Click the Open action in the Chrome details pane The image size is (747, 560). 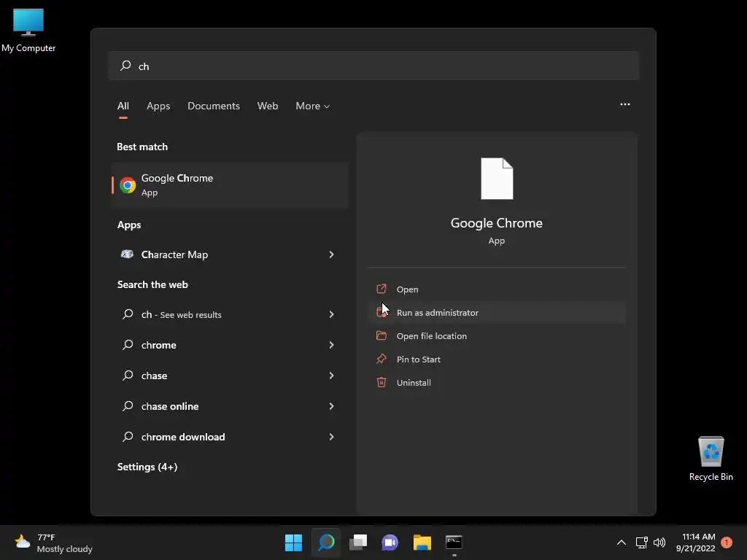(x=496, y=289)
